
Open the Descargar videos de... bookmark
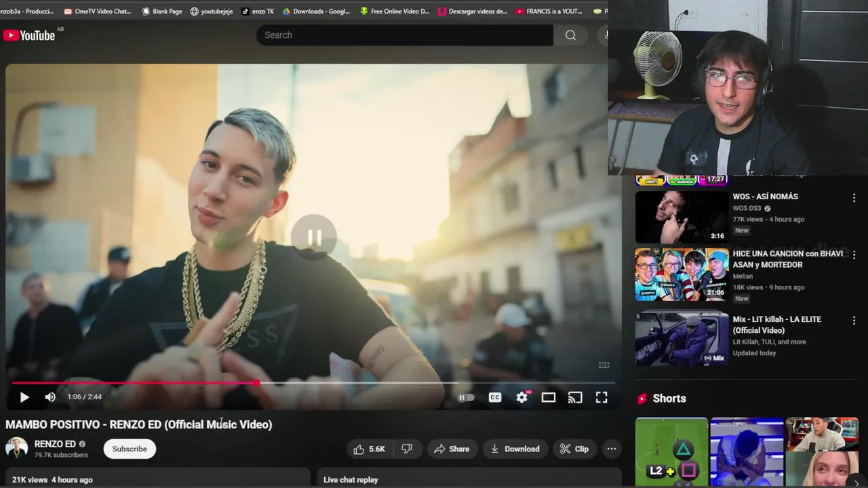click(473, 12)
